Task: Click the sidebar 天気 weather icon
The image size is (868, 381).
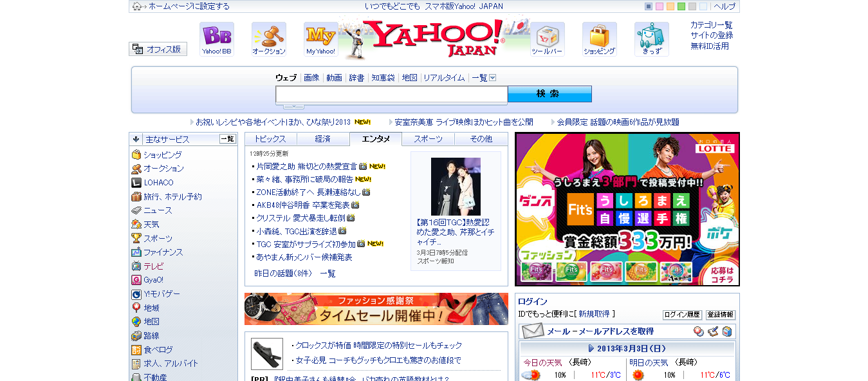Action: [x=136, y=225]
